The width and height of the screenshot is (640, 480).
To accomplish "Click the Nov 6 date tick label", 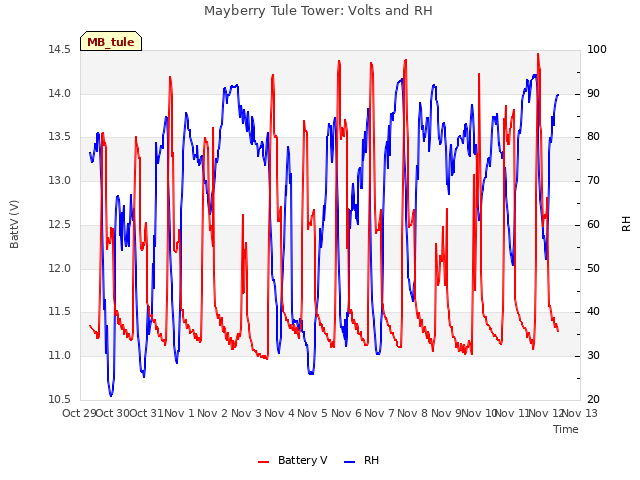I will pyautogui.click(x=347, y=413).
